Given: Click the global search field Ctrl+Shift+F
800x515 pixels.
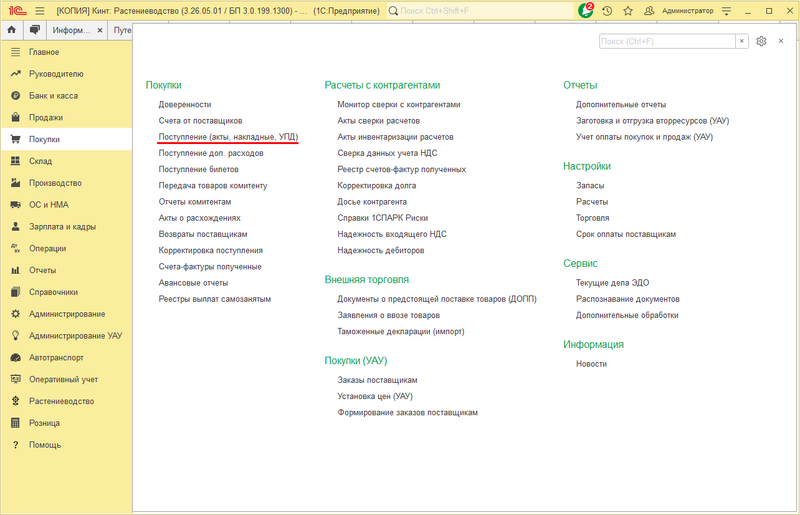Looking at the screenshot, I should pos(480,11).
